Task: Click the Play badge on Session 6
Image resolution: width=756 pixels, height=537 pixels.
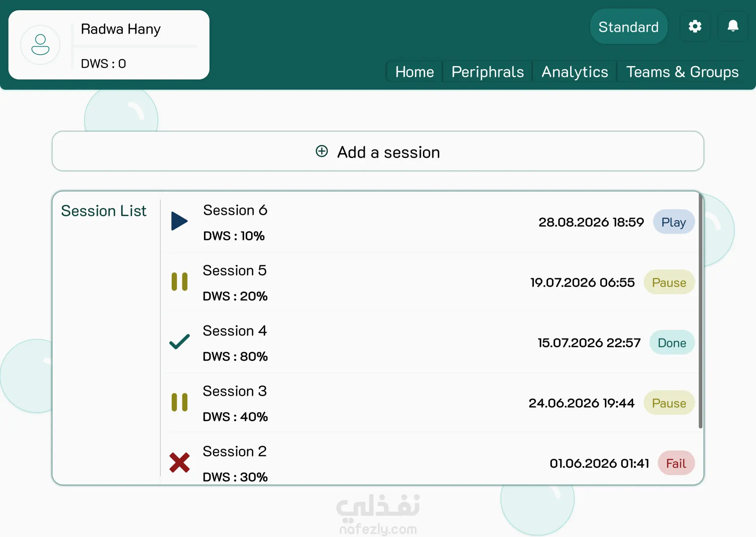Action: click(x=674, y=222)
